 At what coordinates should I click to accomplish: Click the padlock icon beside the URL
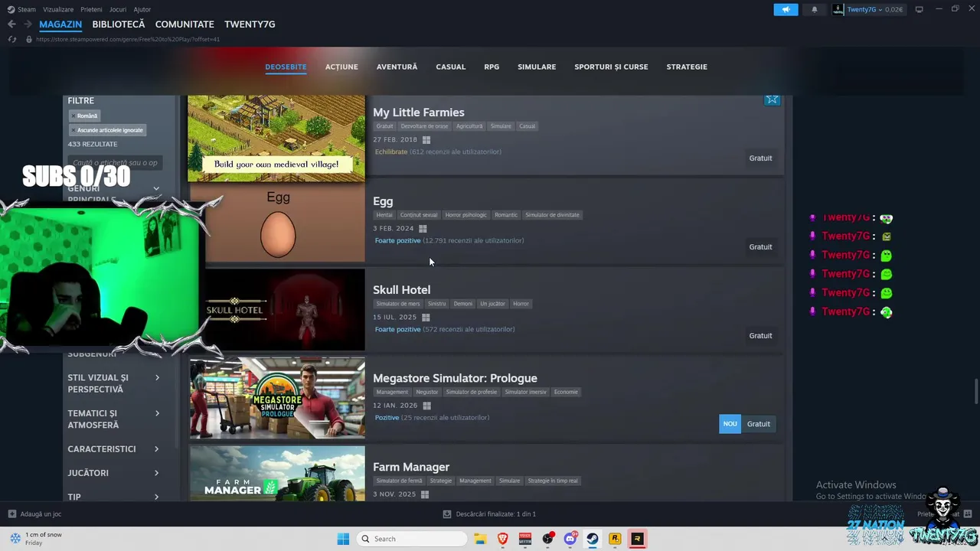coord(29,39)
